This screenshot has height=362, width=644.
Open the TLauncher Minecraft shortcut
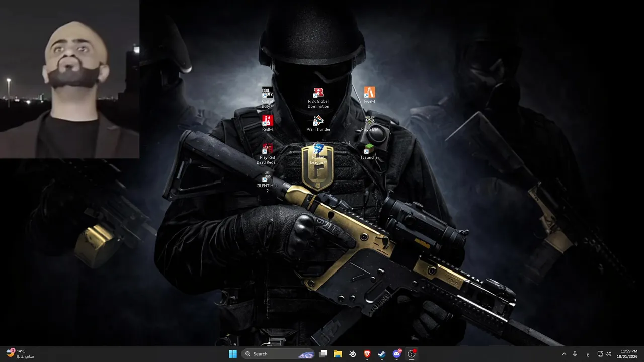point(369,151)
